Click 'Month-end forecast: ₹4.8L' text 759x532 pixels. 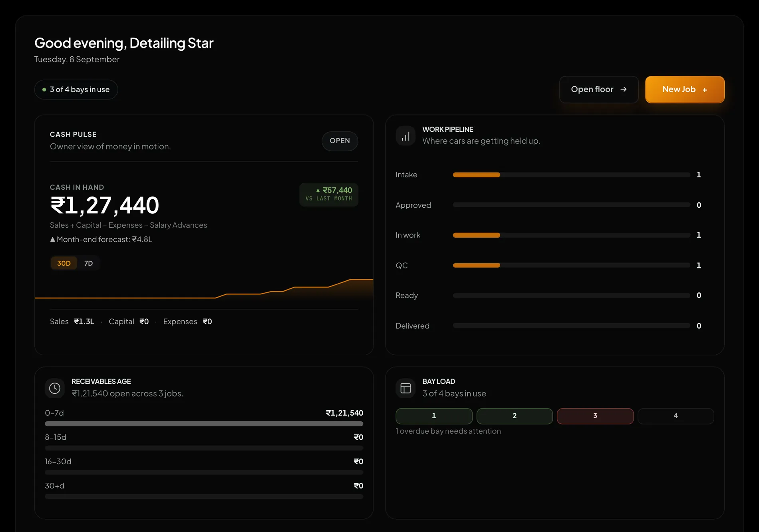coord(104,239)
